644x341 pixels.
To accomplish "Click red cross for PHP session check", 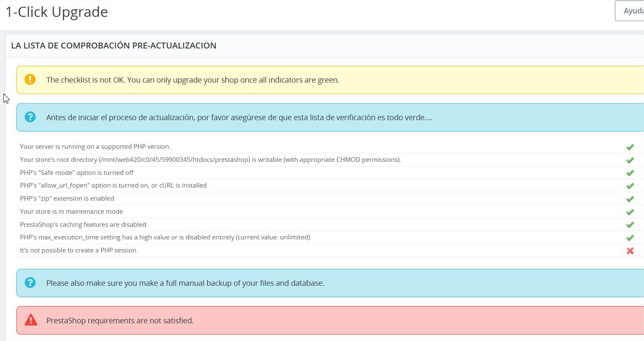I will pos(630,251).
